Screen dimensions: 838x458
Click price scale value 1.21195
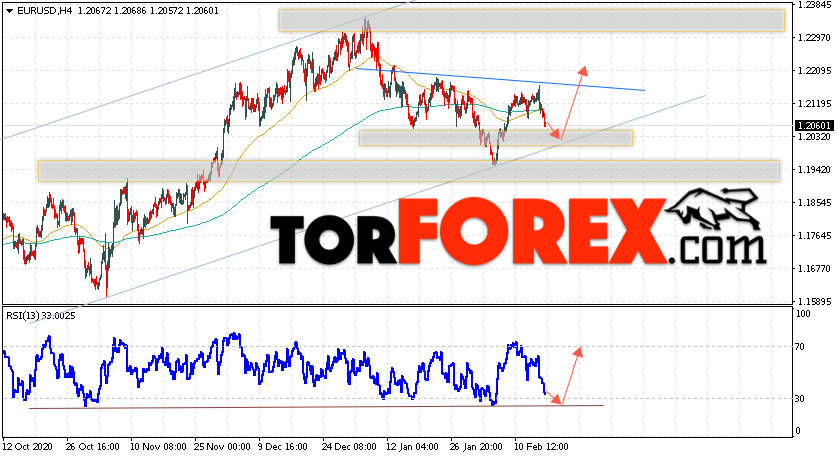coord(815,104)
